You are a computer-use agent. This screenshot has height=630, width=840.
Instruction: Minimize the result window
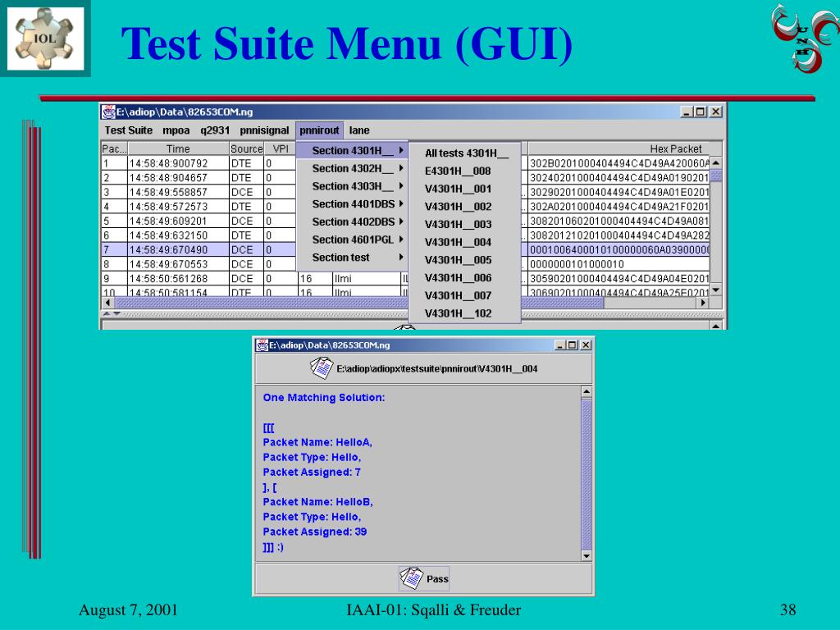(559, 345)
